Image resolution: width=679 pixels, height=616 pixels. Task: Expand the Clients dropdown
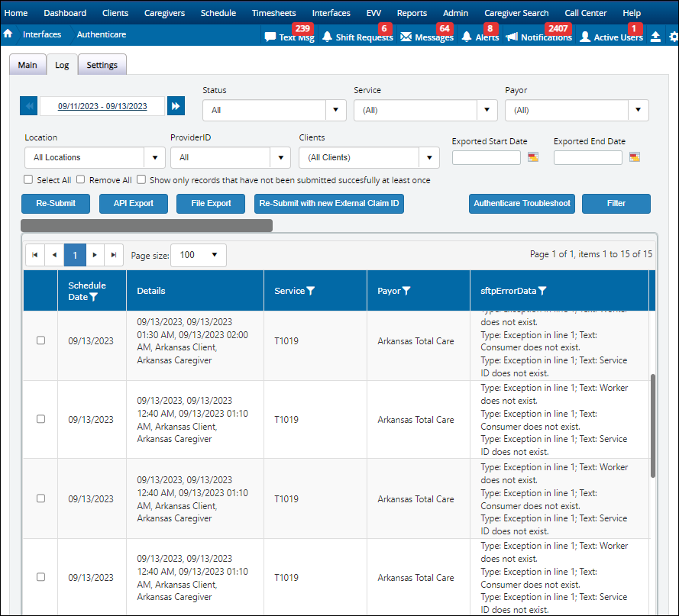pos(369,157)
